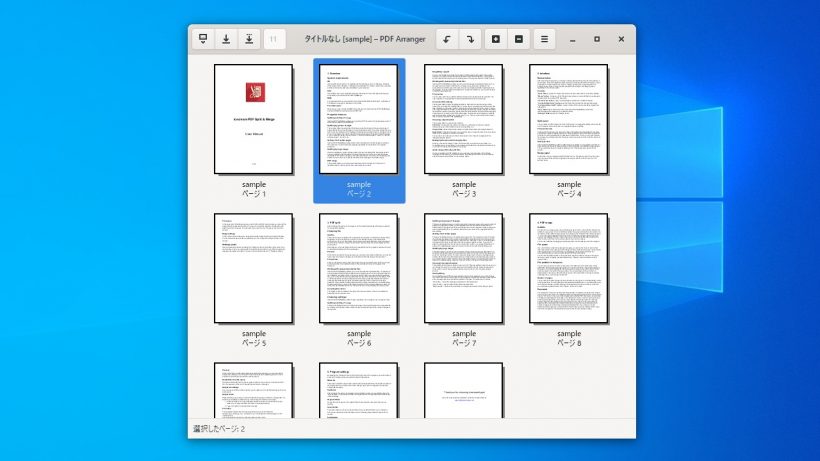Click the highlighted sample ページ 2 thumbnail
This screenshot has width=820, height=461.
[x=359, y=119]
